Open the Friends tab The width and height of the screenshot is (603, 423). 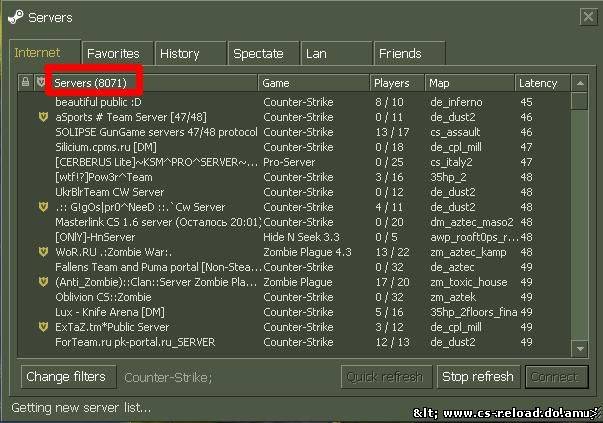click(410, 53)
